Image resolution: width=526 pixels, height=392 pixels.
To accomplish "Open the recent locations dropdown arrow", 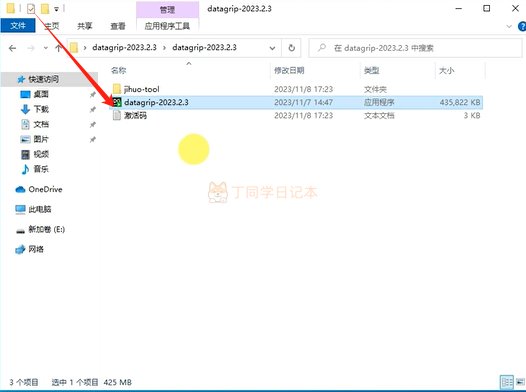I will (46, 48).
